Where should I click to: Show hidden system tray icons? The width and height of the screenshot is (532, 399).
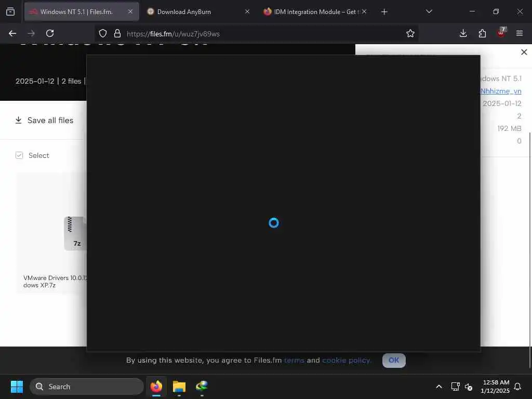438,387
